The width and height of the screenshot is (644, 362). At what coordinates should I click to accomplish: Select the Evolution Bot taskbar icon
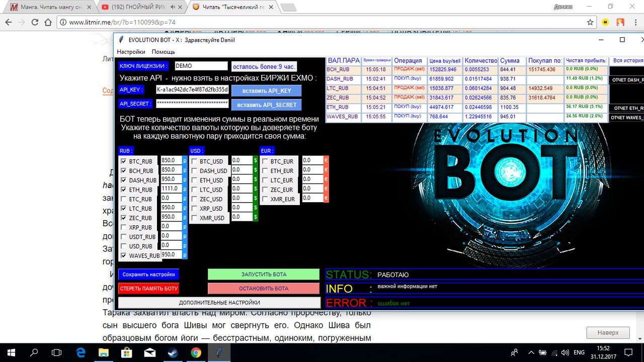pyautogui.click(x=219, y=352)
